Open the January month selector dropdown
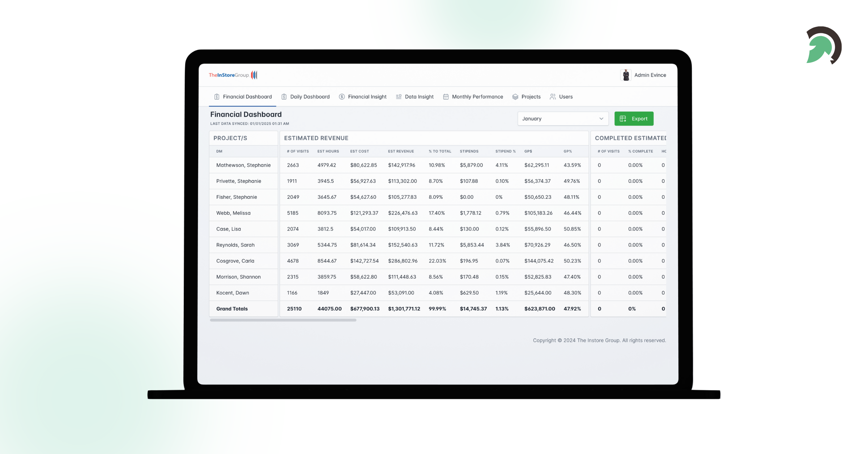This screenshot has height=454, width=868. (562, 118)
